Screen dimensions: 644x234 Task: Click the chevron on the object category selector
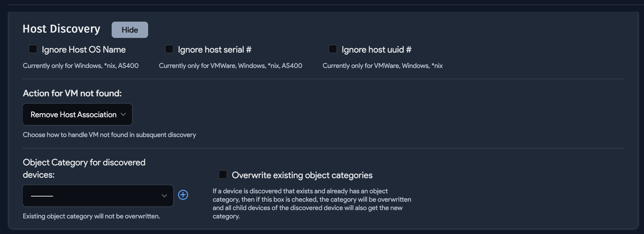[x=164, y=196]
